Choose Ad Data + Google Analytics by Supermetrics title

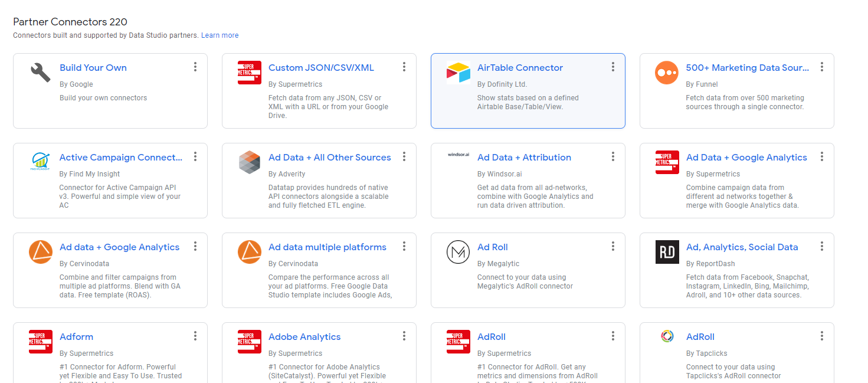pyautogui.click(x=746, y=158)
